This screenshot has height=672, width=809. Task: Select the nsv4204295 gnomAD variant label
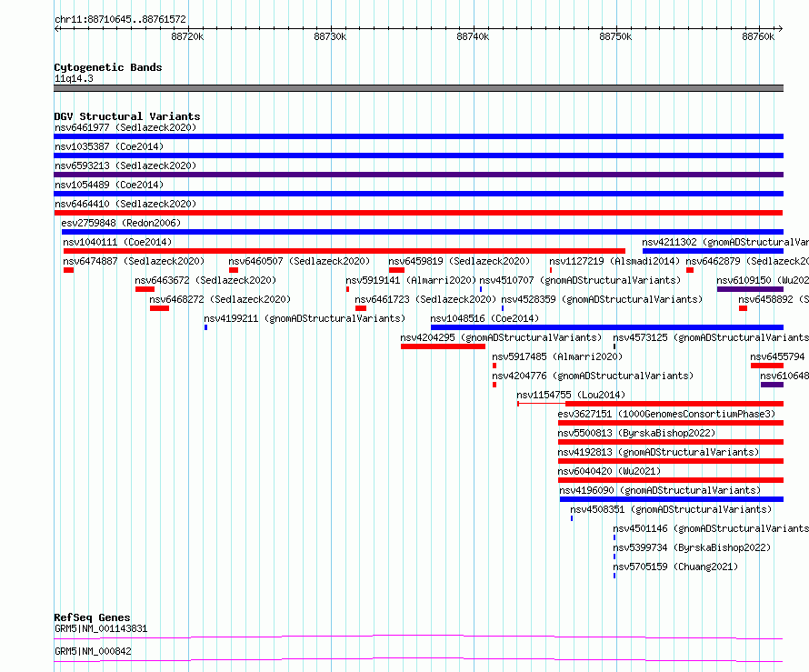point(501,337)
